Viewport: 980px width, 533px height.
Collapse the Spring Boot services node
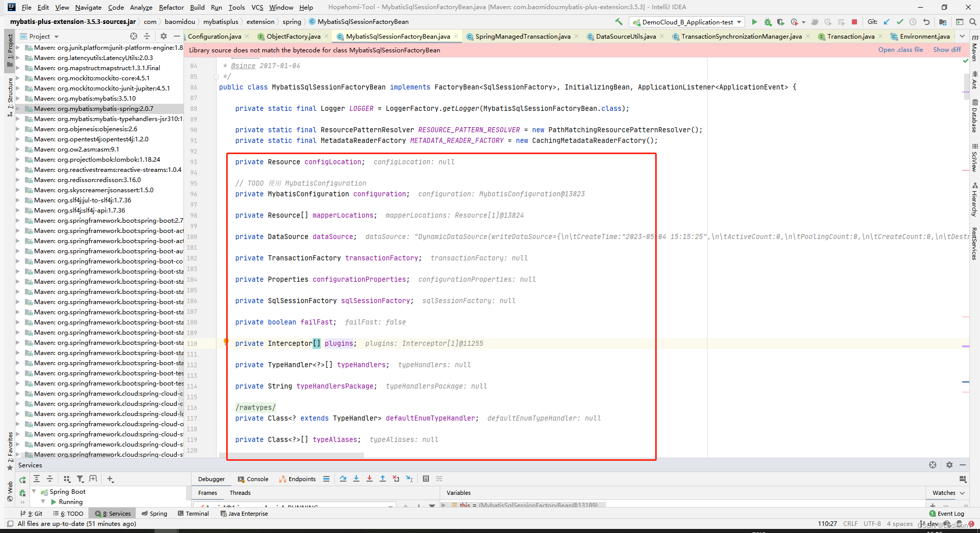[34, 492]
